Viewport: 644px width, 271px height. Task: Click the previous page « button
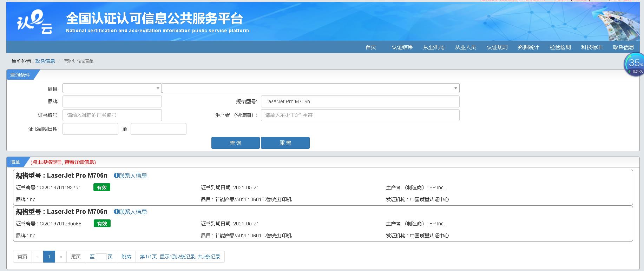coord(38,257)
